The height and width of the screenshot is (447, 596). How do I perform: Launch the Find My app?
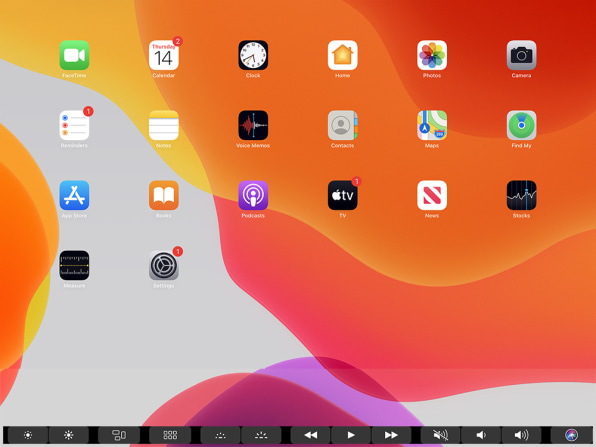pos(522,125)
